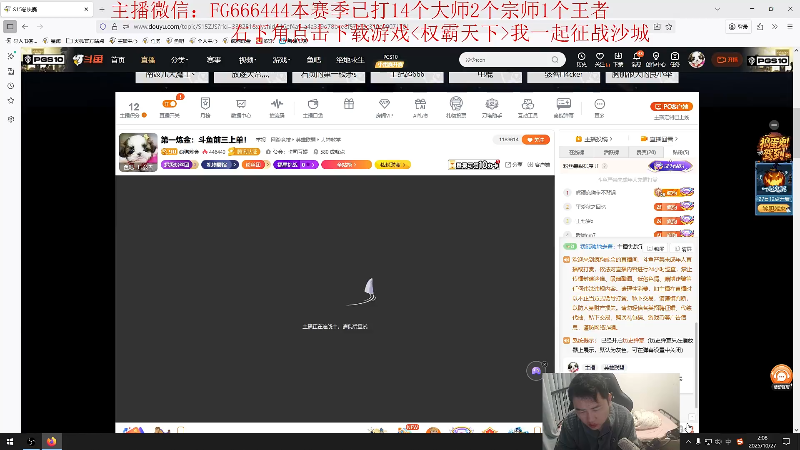Click the floating purple robot icon
Screen dimensions: 800x450
click(536, 371)
